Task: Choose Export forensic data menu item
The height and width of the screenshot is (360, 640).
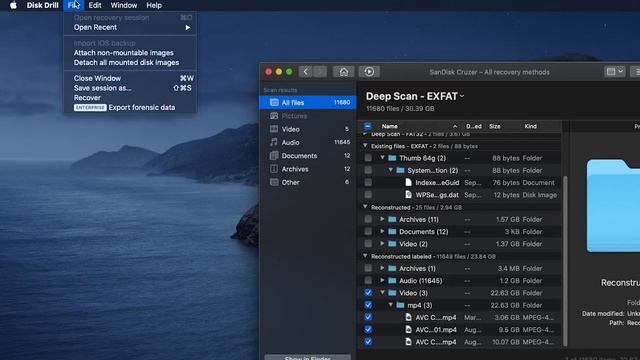Action: point(130,107)
